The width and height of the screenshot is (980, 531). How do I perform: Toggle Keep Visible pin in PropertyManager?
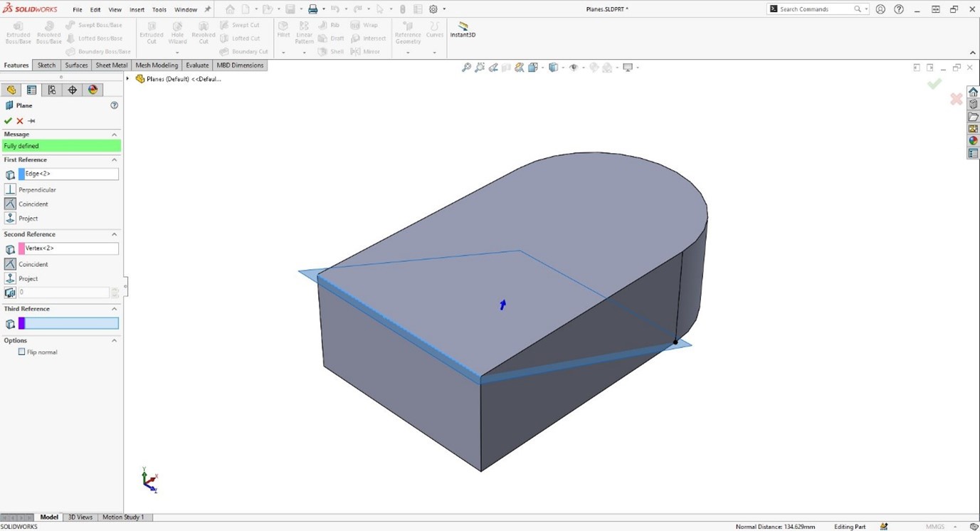coord(31,120)
